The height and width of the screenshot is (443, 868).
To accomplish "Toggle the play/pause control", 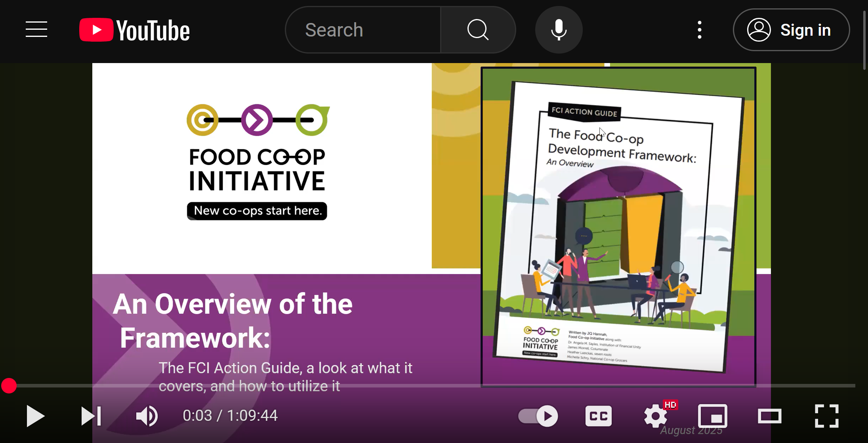I will click(35, 416).
